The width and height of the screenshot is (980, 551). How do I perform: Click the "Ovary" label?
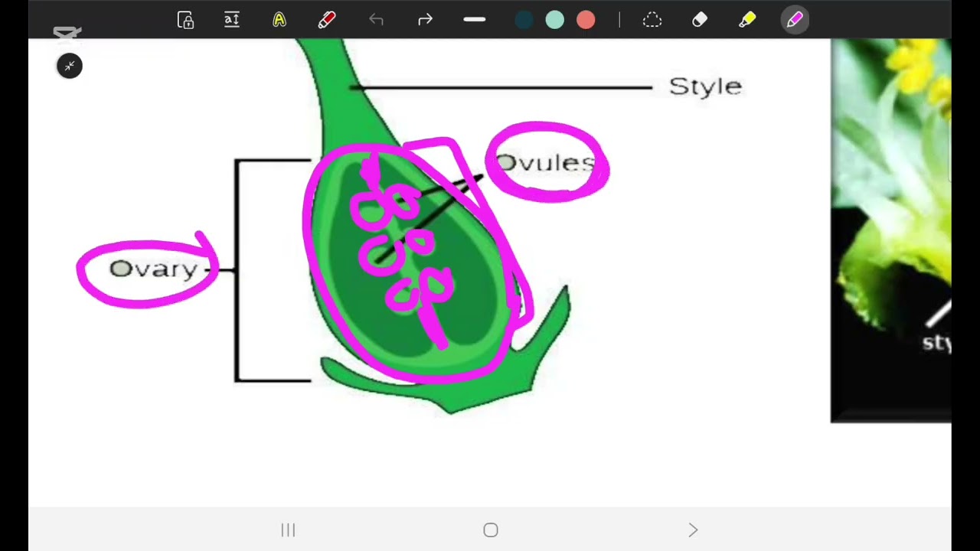coord(153,269)
